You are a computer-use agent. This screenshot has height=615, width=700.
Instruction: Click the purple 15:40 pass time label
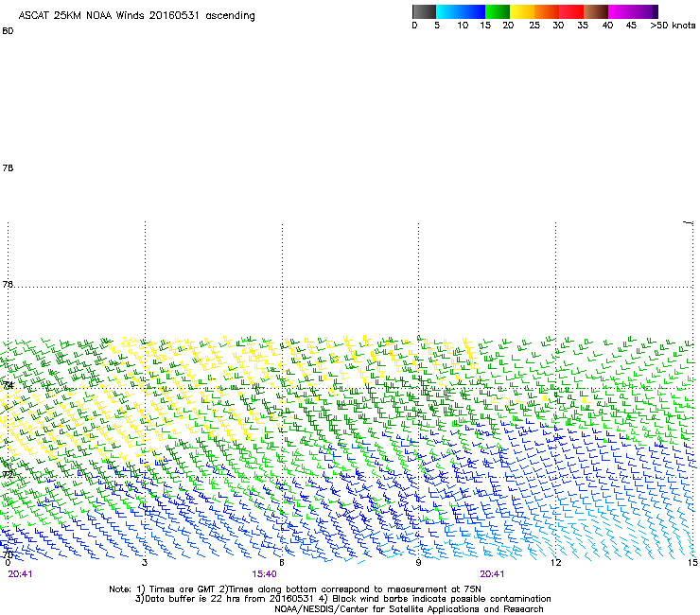click(264, 574)
